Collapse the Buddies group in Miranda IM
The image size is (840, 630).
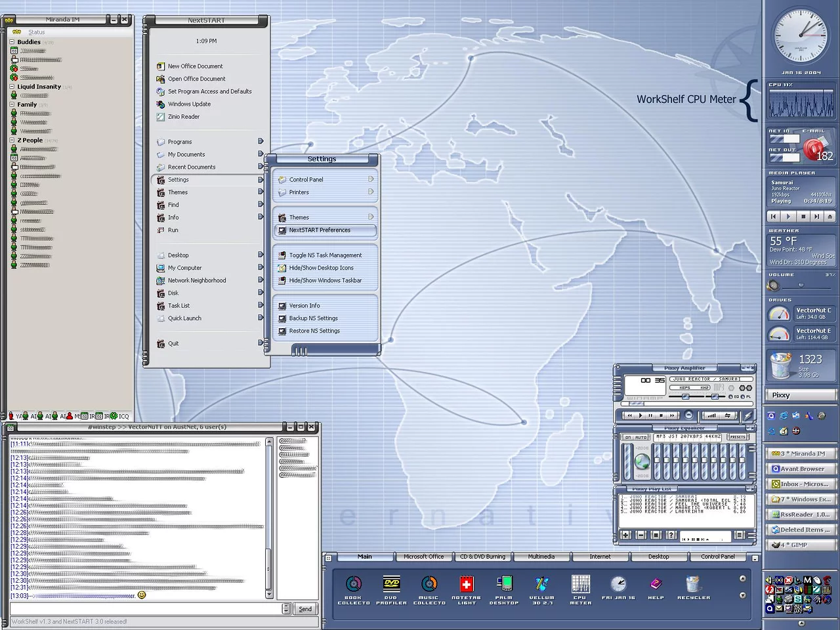(x=12, y=42)
